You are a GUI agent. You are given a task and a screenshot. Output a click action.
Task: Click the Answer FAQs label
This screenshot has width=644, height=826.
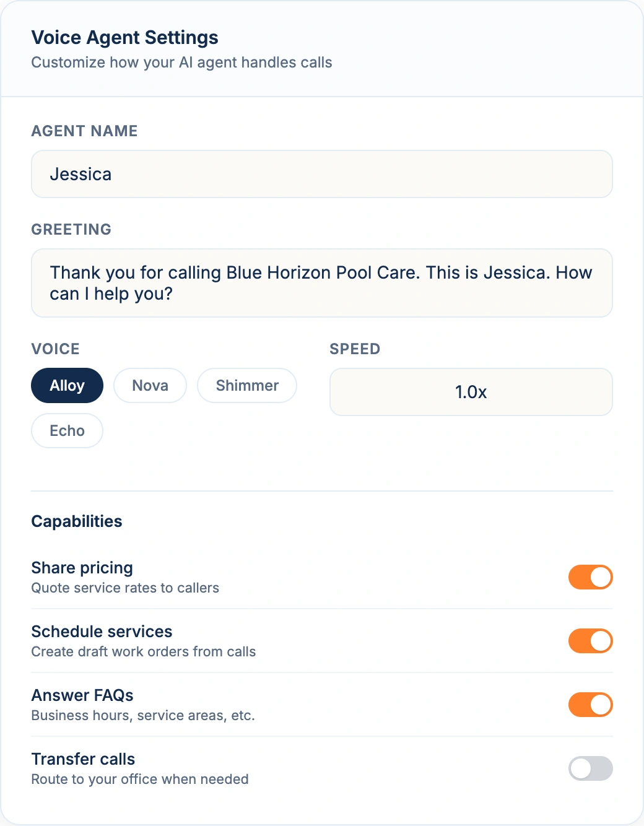(x=82, y=695)
